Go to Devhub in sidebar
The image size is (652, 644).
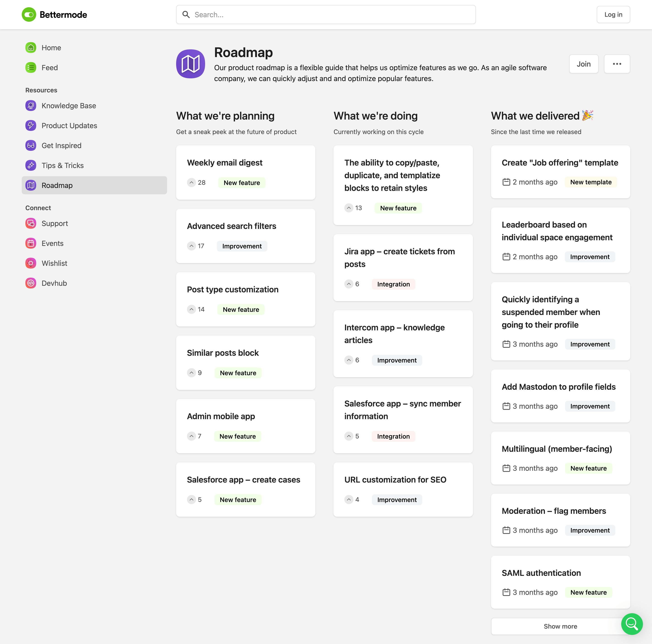54,283
